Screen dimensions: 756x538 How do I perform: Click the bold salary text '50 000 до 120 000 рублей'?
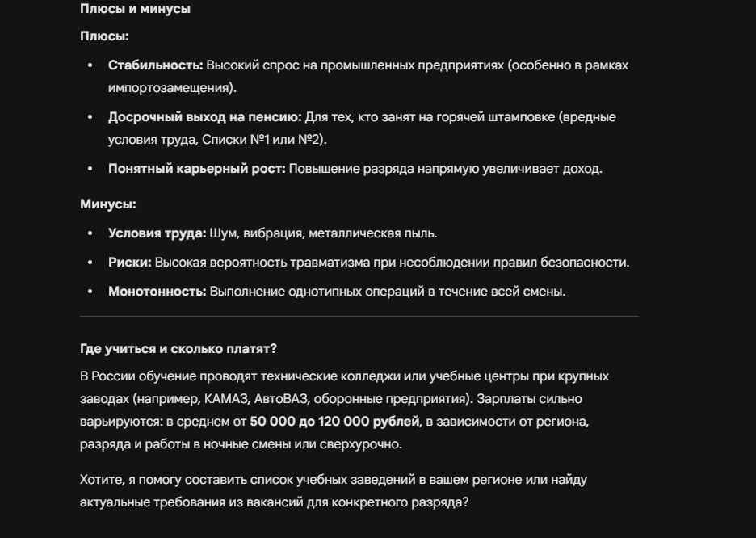pos(334,422)
